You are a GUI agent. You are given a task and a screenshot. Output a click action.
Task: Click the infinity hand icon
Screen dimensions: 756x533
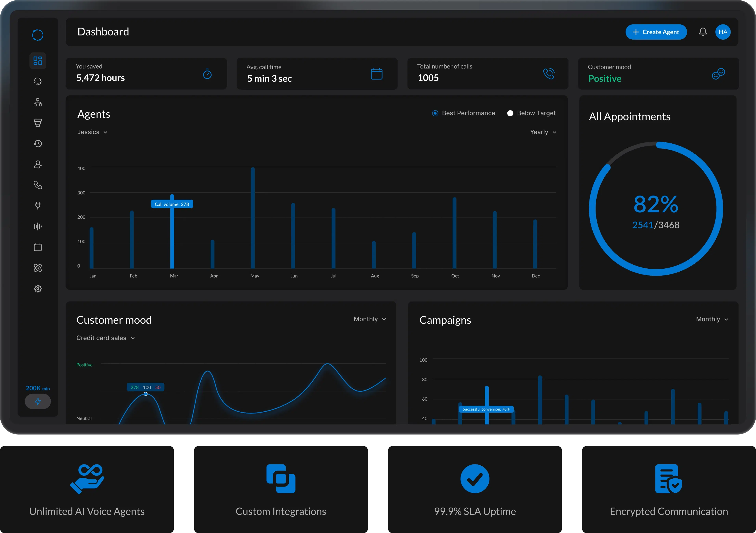click(87, 479)
